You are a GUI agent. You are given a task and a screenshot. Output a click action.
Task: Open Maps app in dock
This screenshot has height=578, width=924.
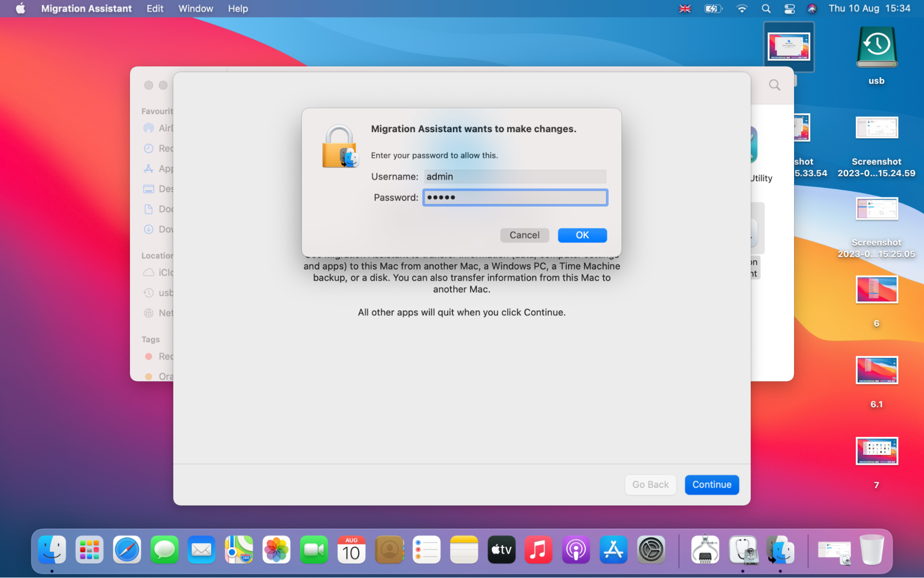[x=239, y=549]
